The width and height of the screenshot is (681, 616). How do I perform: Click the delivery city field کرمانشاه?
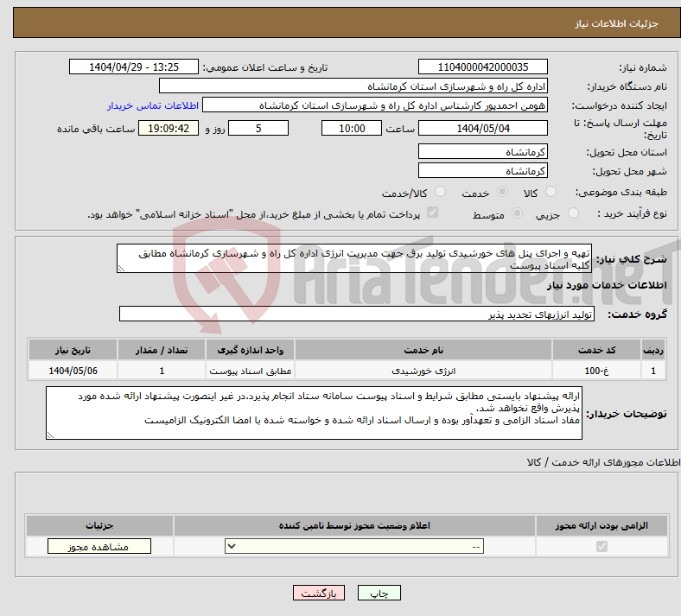tap(482, 170)
